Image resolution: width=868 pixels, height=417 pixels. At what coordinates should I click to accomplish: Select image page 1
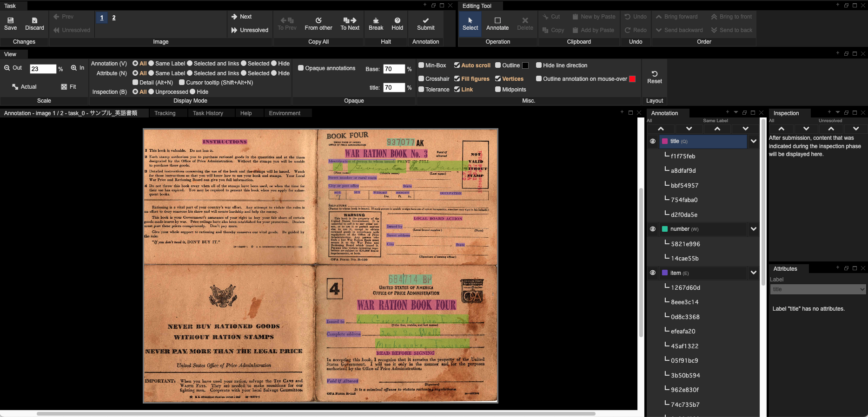[102, 18]
